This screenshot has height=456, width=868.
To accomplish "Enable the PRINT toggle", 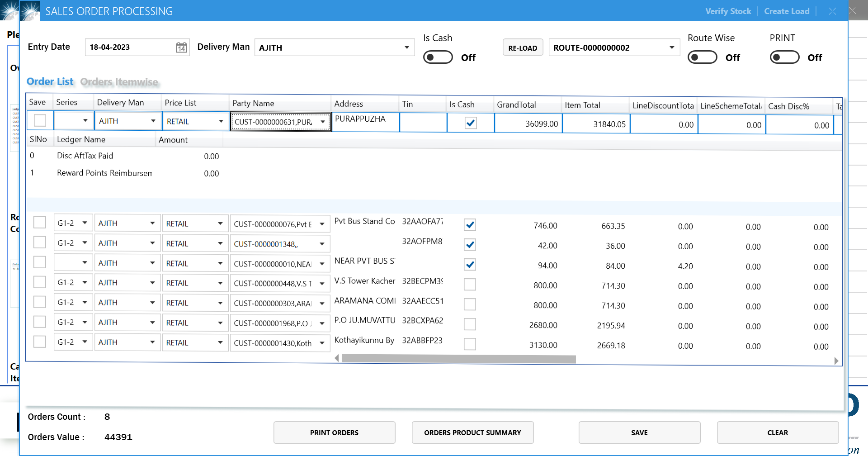I will coord(784,57).
